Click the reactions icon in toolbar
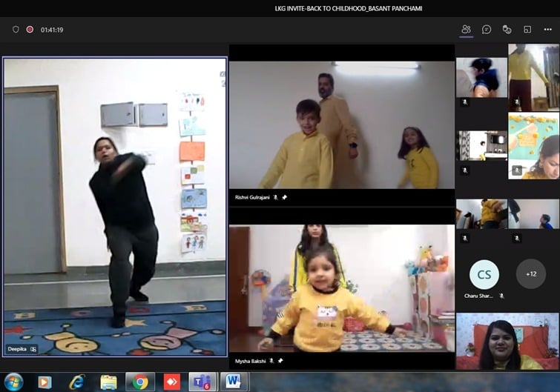The width and height of the screenshot is (560, 392). tap(507, 30)
